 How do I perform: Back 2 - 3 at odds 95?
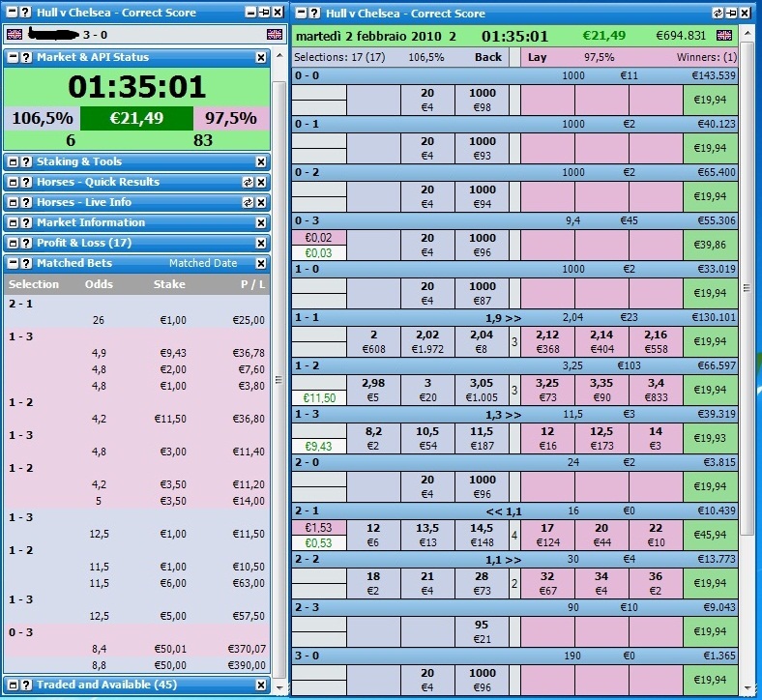click(482, 631)
